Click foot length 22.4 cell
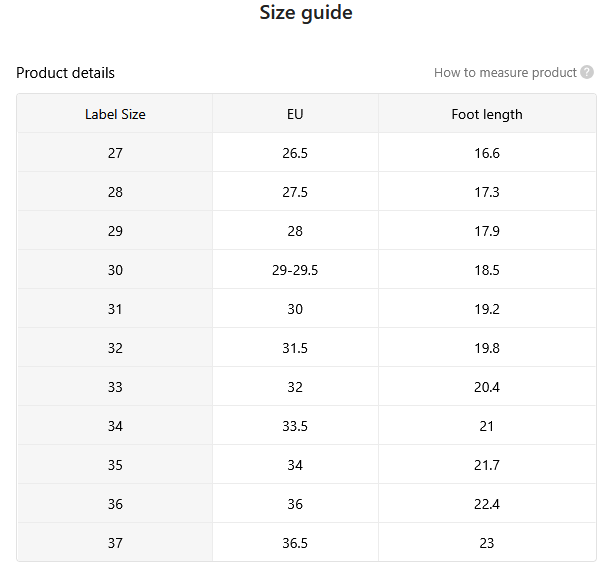 tap(487, 504)
